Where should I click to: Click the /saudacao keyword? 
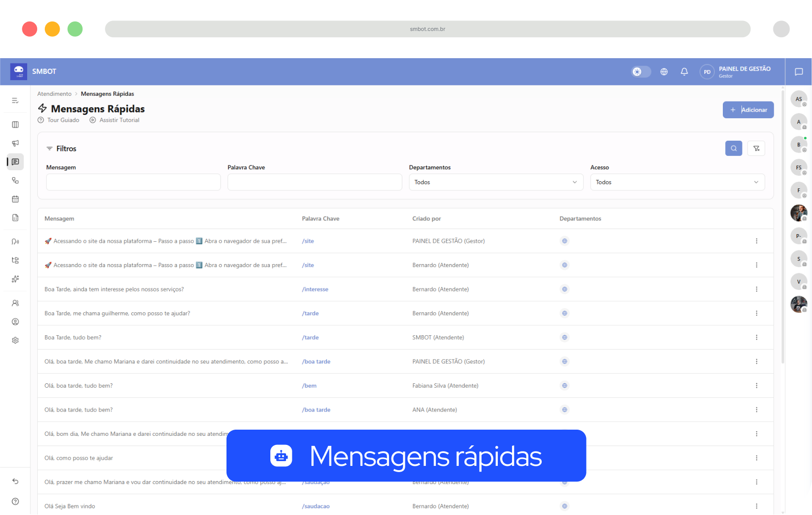[316, 506]
